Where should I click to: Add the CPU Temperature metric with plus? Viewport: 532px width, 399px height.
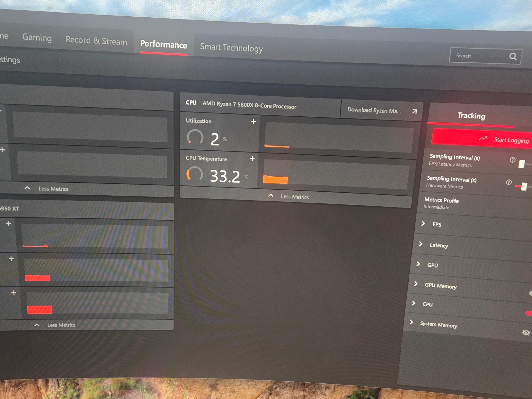click(x=252, y=159)
